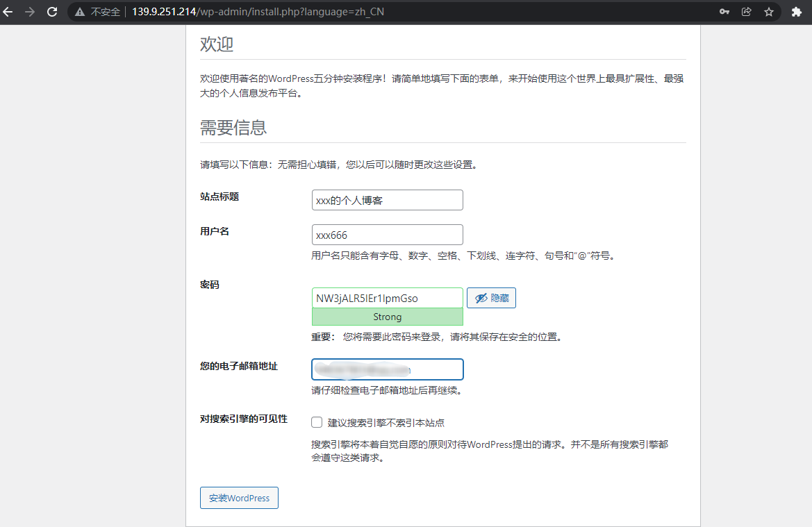Screen dimensions: 812x527
Task: Click the 您的电子邮箱地址 label
Action: 239,366
